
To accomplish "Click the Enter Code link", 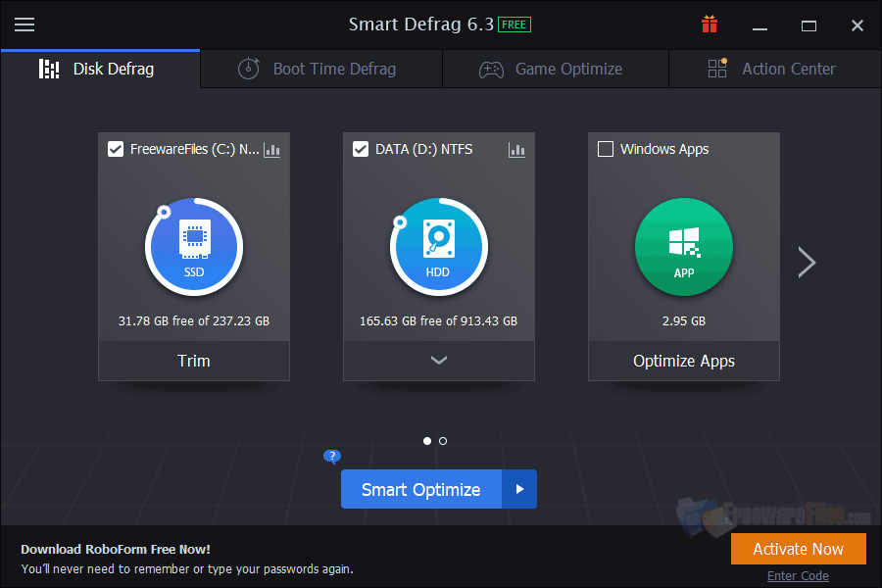I will pyautogui.click(x=798, y=575).
